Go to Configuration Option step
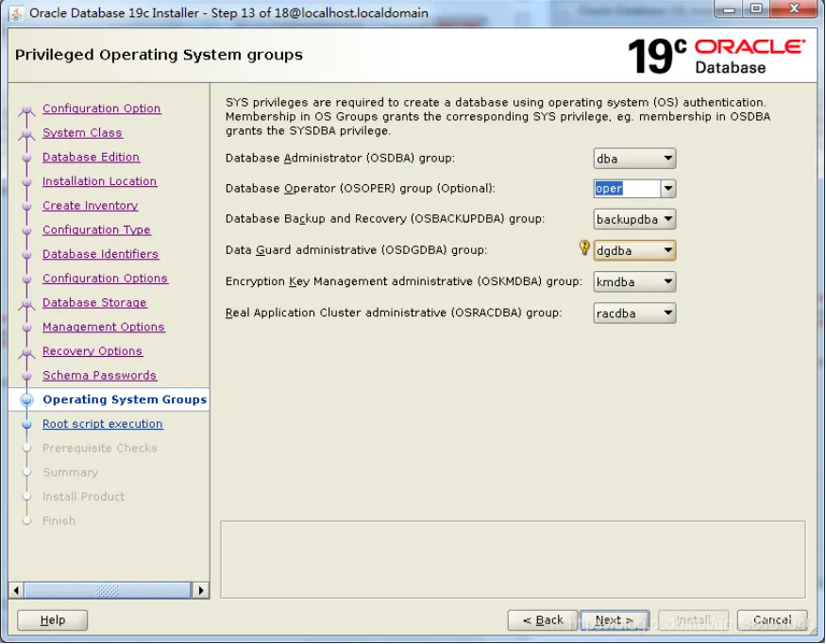 click(x=102, y=108)
